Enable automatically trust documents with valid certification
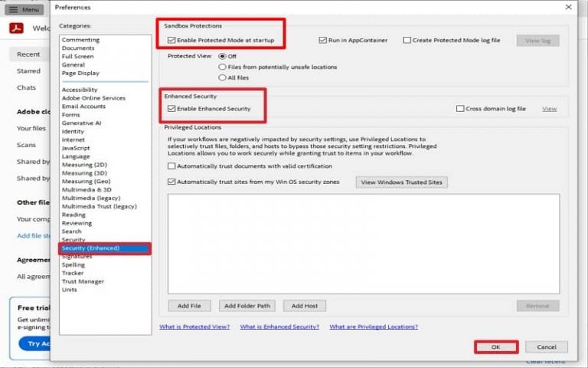The width and height of the screenshot is (588, 368). click(x=171, y=166)
